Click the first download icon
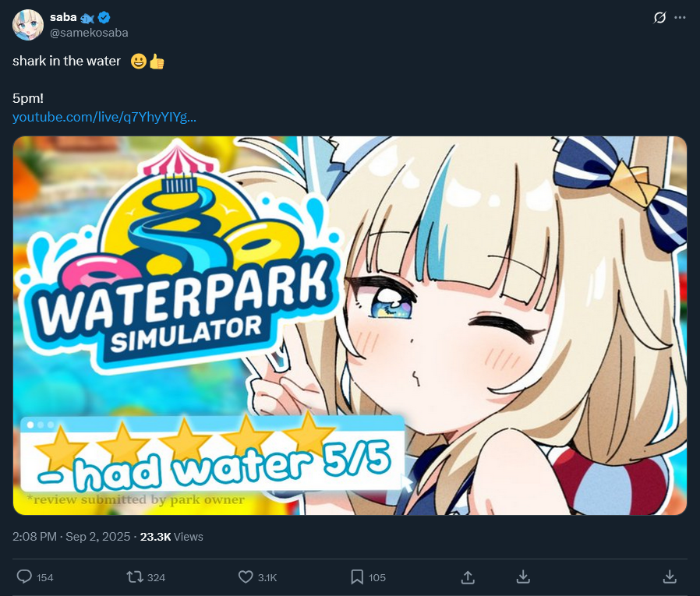Screen dimensions: 700x596 coord(523,577)
